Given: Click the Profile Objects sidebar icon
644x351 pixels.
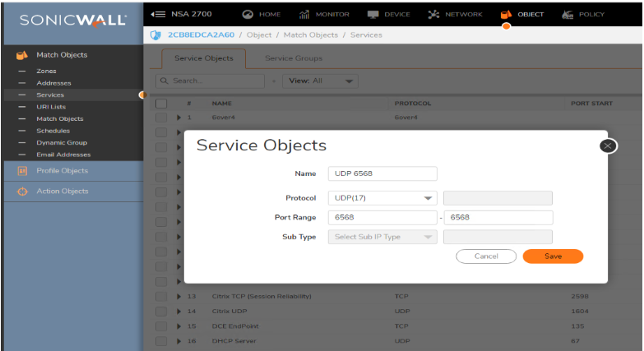Looking at the screenshot, I should pos(22,171).
